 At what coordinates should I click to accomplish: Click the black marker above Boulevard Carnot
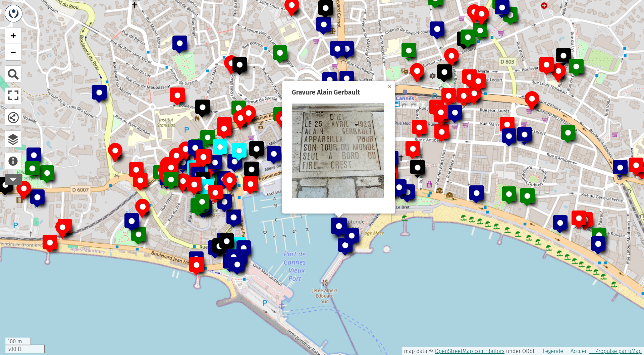pyautogui.click(x=326, y=8)
